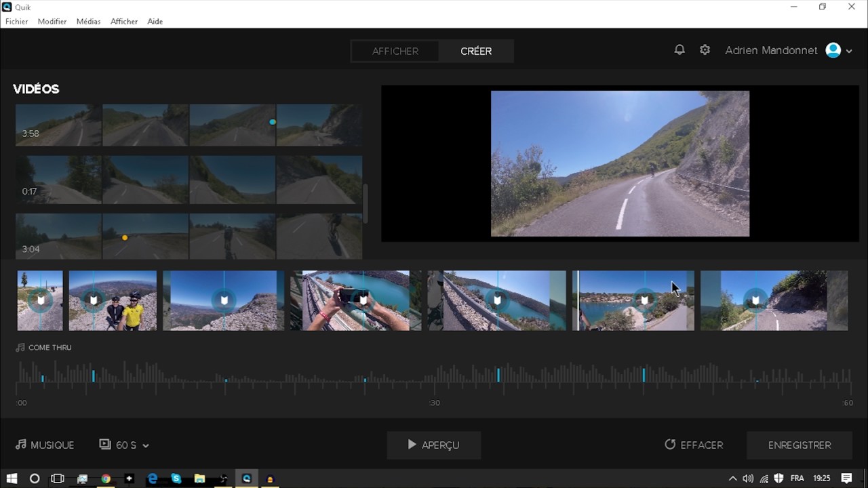Click the COME THRU song title
This screenshot has width=868, height=488.
click(50, 348)
